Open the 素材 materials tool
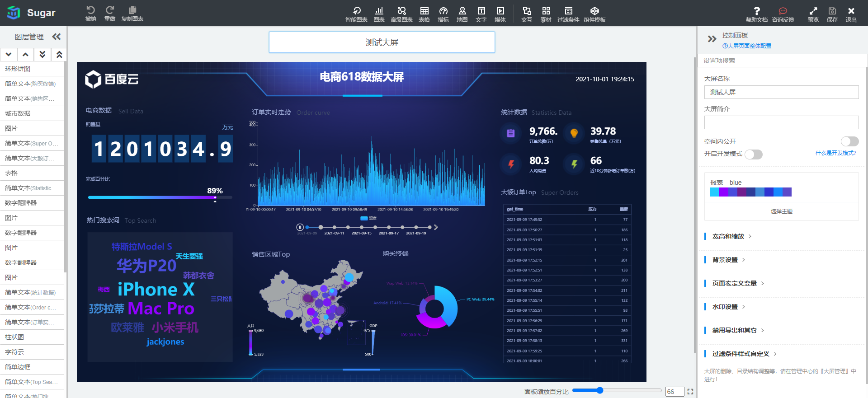Image resolution: width=868 pixels, height=398 pixels. point(546,14)
